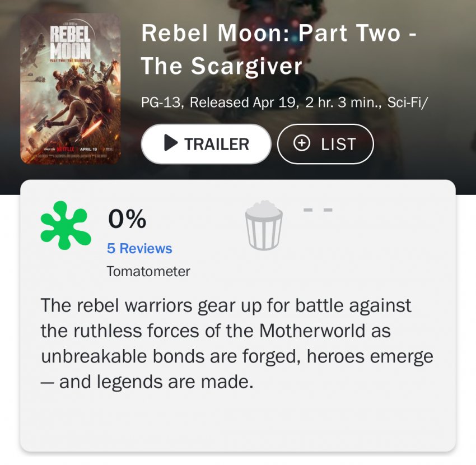Click the 0% Tomatometer score
The height and width of the screenshot is (465, 476).
(x=127, y=220)
